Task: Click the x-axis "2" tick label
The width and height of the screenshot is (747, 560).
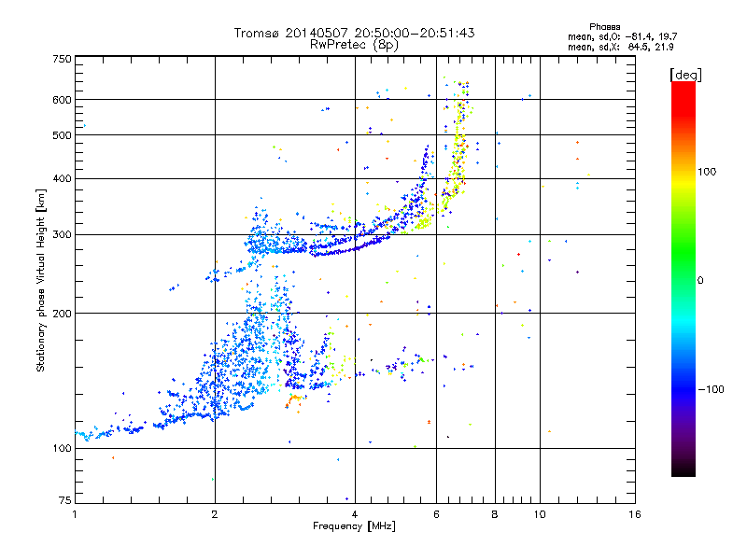Action: [x=215, y=514]
